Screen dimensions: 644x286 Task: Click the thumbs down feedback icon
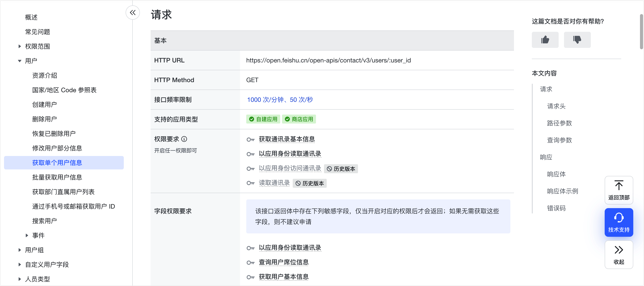coord(577,40)
